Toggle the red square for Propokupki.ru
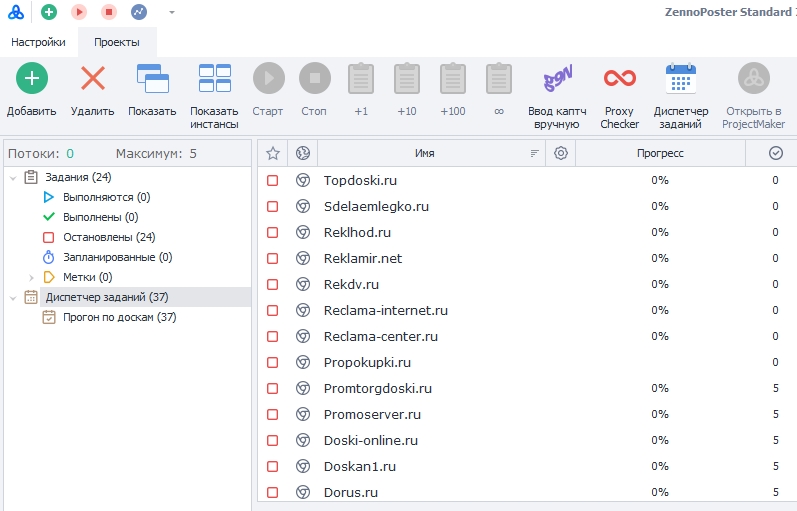Screen dimensions: 797x511 273,363
